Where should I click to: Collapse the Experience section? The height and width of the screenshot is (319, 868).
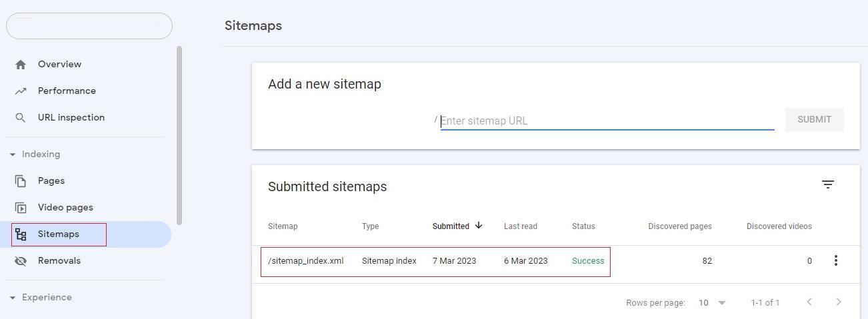point(13,298)
